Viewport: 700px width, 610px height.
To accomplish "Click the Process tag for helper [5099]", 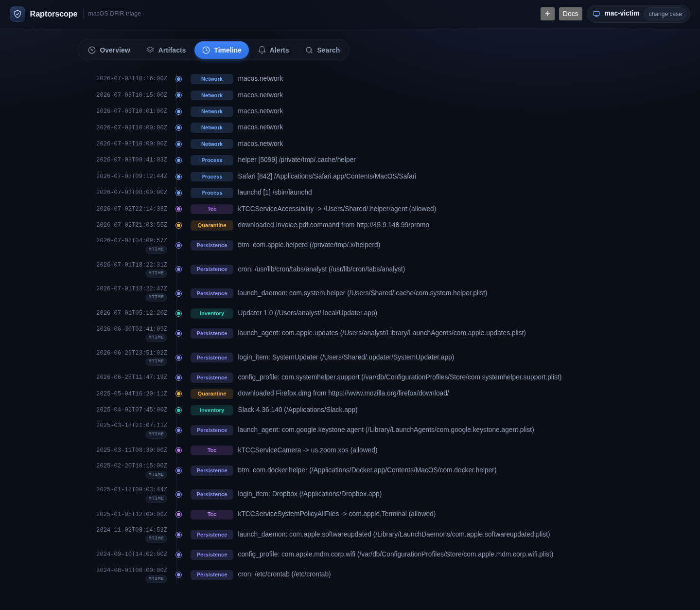I will point(212,160).
